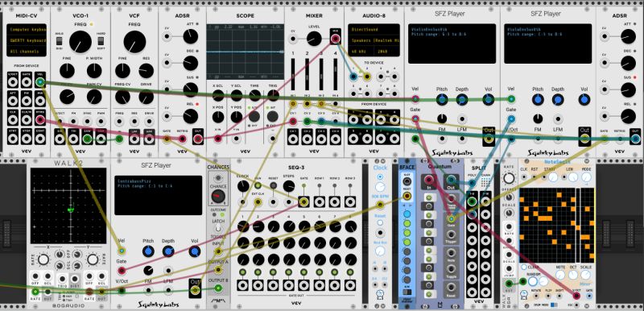Screen dimensions: 644x311
Task: Click the MIDI-CV VEL output jack
Action: [x=39, y=82]
